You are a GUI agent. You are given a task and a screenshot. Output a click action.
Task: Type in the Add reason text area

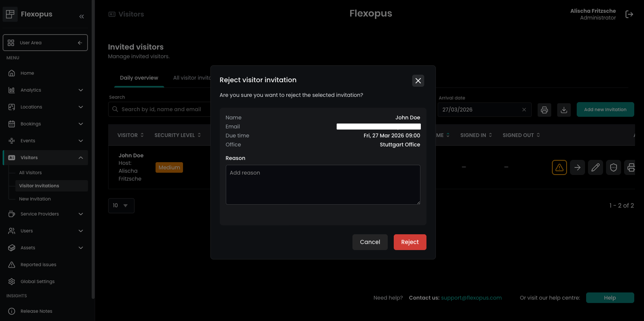tap(323, 185)
